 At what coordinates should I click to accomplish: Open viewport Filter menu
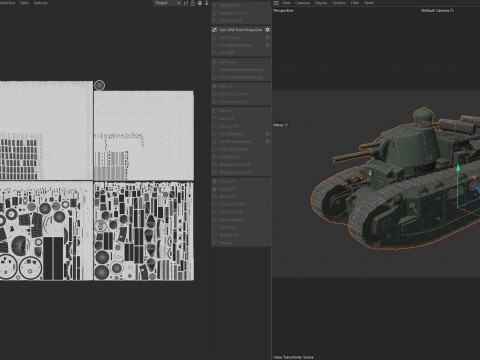click(x=355, y=3)
